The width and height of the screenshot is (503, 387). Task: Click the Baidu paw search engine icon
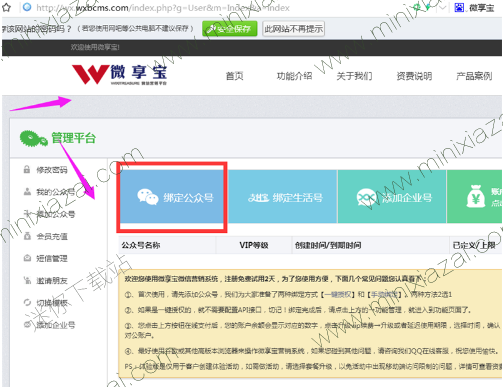click(459, 7)
